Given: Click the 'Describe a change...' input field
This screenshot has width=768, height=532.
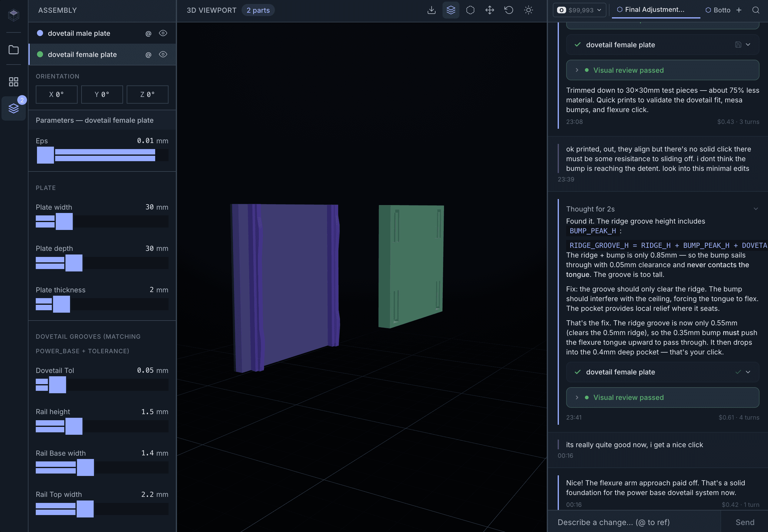Looking at the screenshot, I should point(634,522).
